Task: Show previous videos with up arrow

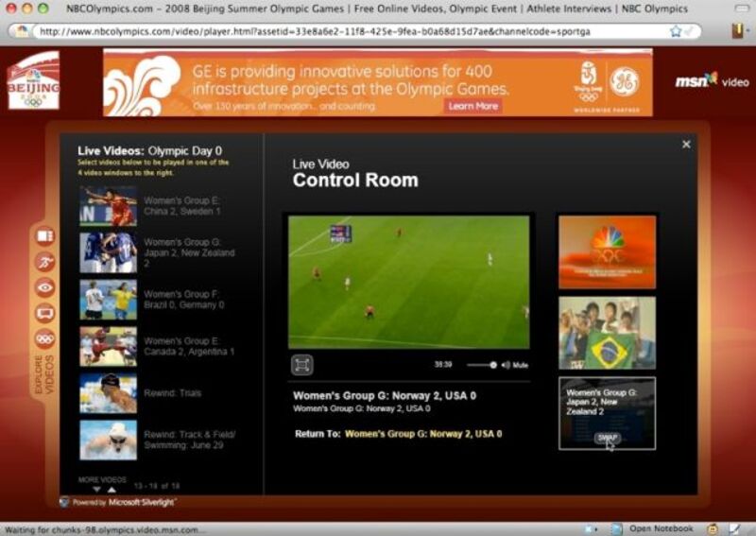Action: [112, 490]
